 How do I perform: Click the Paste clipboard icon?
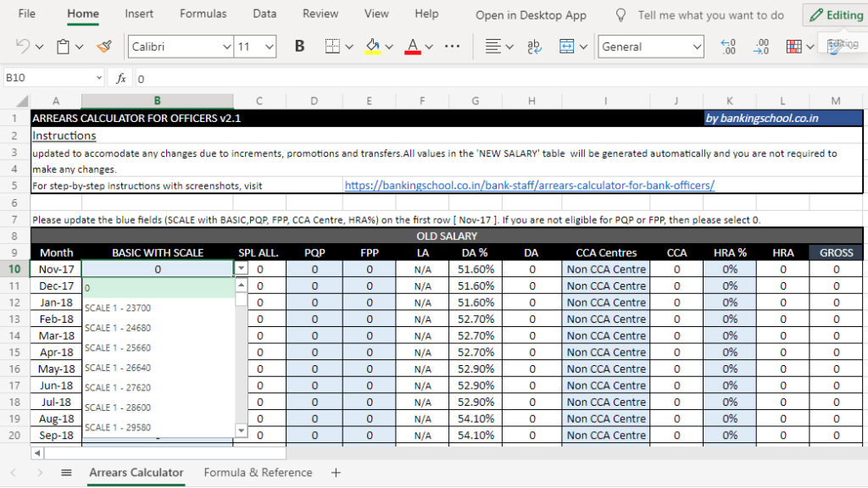click(64, 47)
